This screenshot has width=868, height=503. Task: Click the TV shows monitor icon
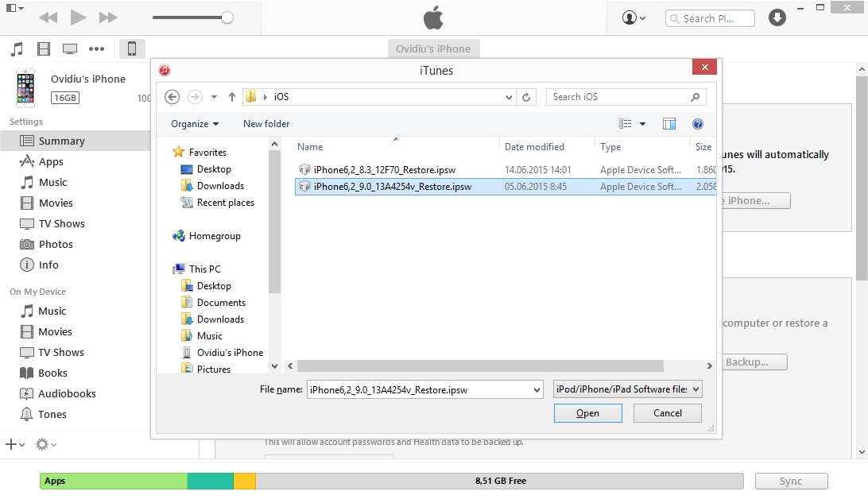pyautogui.click(x=70, y=48)
